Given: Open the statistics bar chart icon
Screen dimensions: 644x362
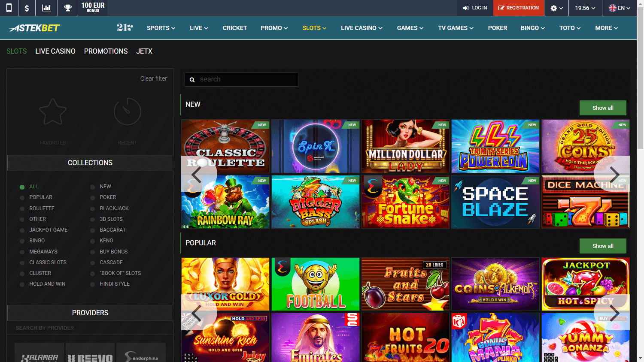Looking at the screenshot, I should click(46, 8).
